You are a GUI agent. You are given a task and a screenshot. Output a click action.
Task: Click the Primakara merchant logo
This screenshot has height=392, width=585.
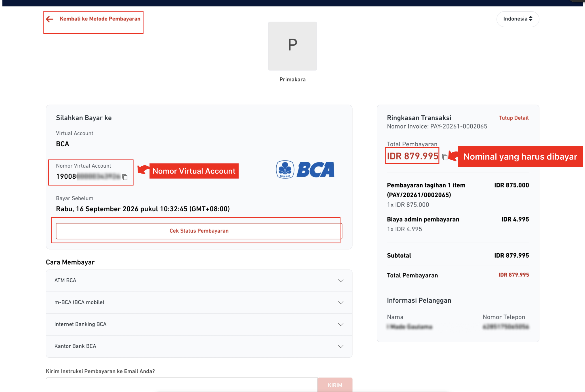coord(292,46)
